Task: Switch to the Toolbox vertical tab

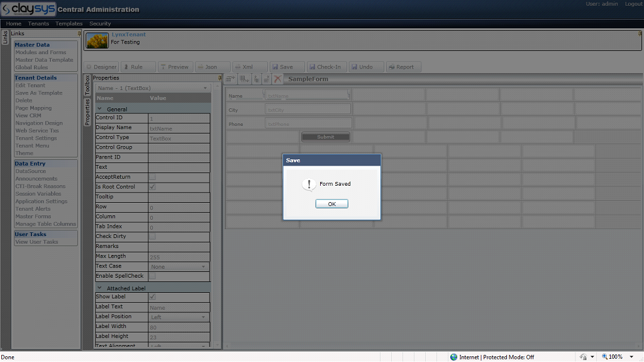Action: click(87, 85)
